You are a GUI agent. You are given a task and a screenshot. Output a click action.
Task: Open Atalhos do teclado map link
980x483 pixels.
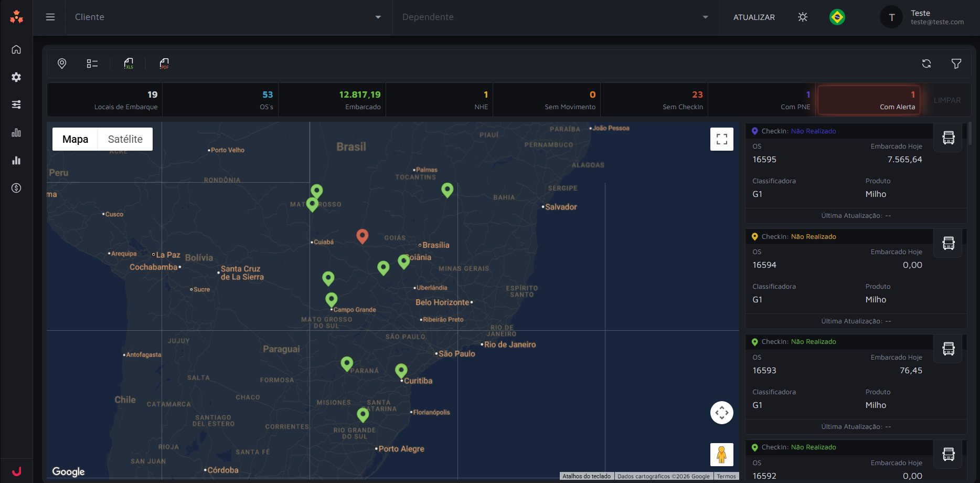tap(587, 476)
